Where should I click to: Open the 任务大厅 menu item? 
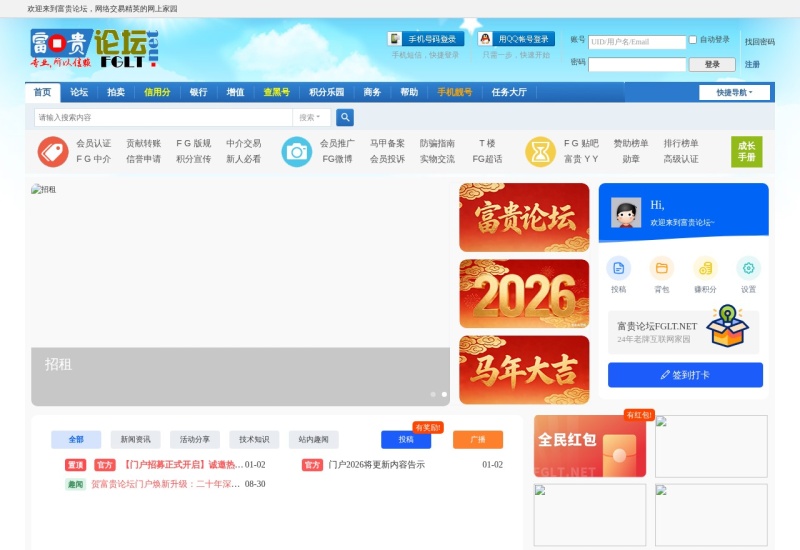coord(509,92)
